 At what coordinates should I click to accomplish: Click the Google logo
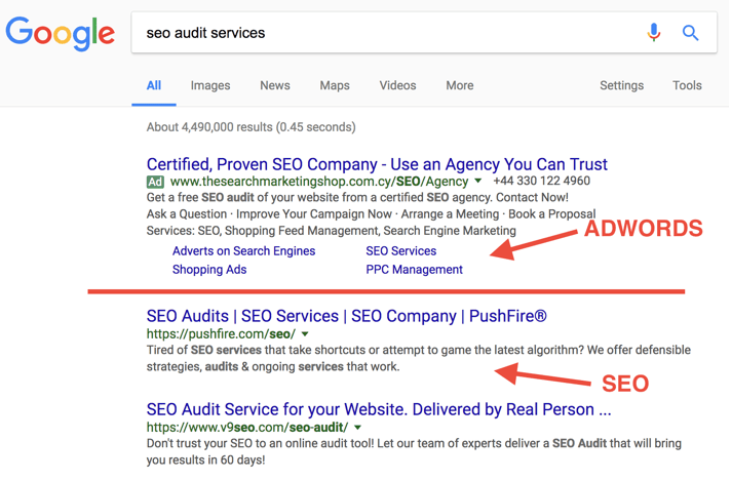(58, 34)
